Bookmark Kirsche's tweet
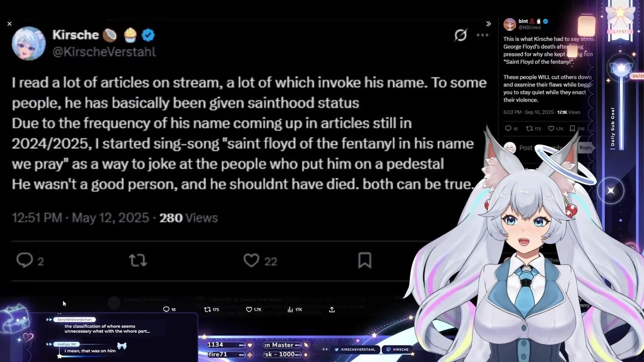 click(365, 260)
